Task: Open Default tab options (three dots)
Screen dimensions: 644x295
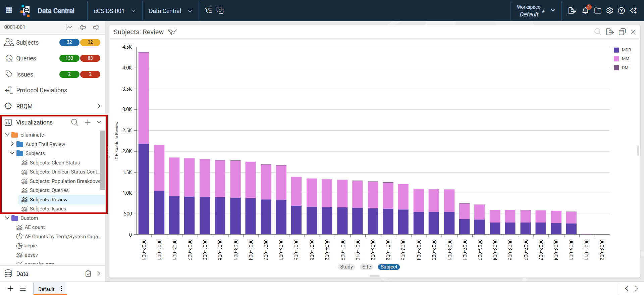Action: 61,289
